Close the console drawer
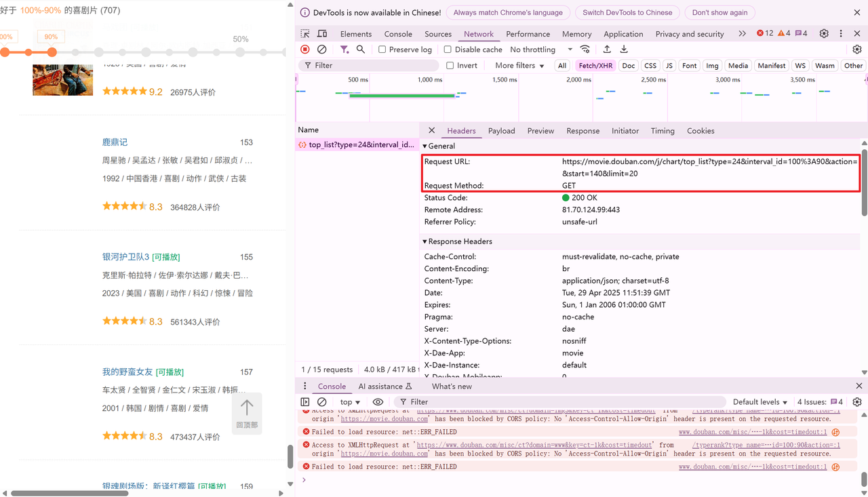Viewport: 868px width, 497px height. pyautogui.click(x=859, y=386)
